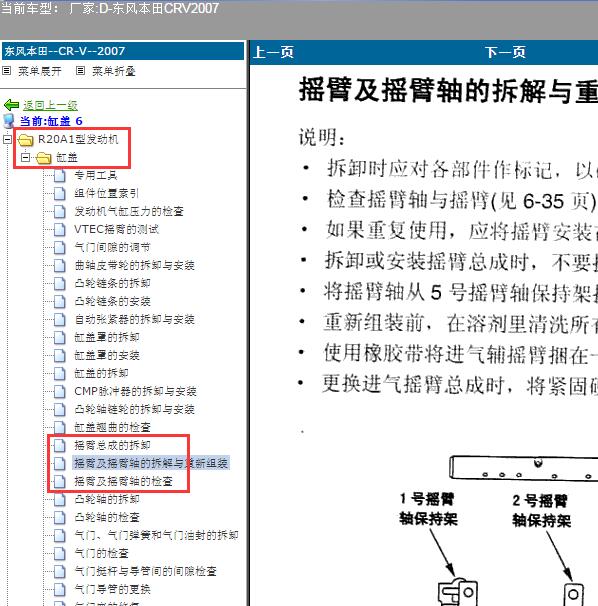Click the document icon beside 组件位置索引
The image size is (598, 606).
pos(60,193)
